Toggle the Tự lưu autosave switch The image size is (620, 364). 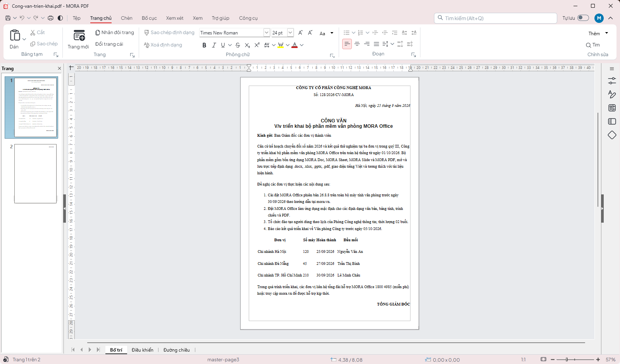[x=583, y=18]
